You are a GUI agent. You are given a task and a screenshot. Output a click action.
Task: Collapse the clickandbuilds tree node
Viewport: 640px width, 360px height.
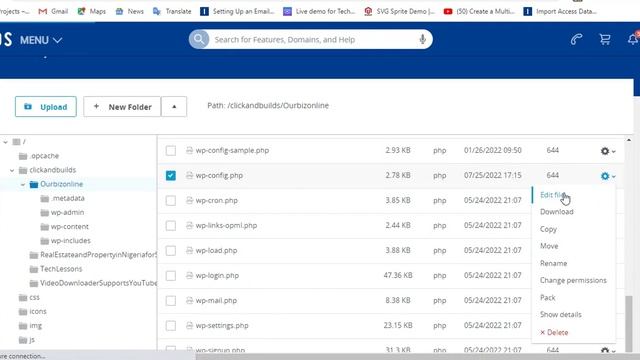pos(12,170)
